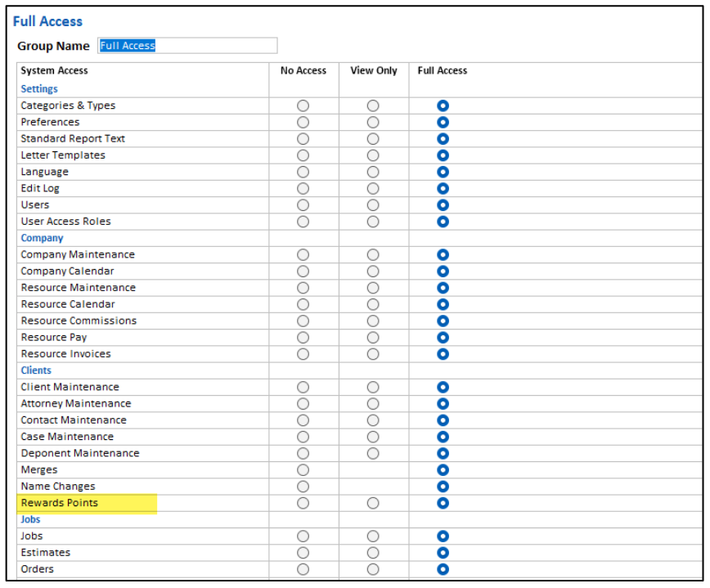Set Standard Report Text to View Only
The width and height of the screenshot is (710, 588).
pos(373,139)
